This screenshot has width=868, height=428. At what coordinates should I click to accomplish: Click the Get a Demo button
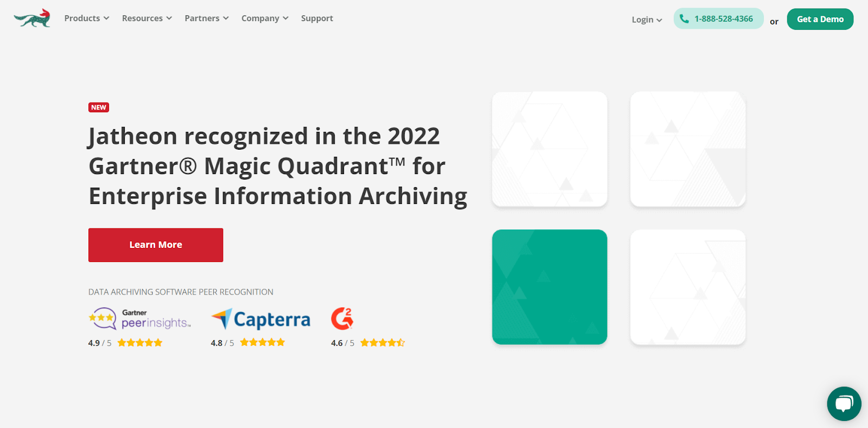pos(820,19)
